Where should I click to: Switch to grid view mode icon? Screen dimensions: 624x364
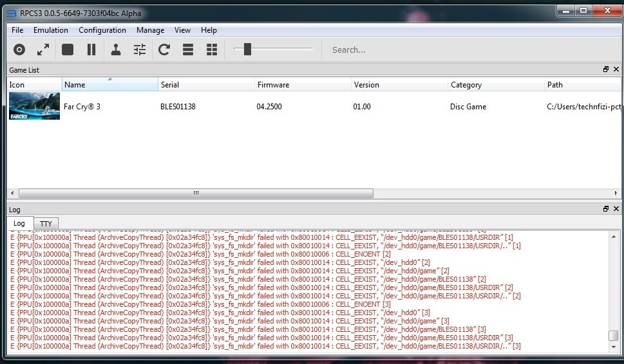point(212,50)
